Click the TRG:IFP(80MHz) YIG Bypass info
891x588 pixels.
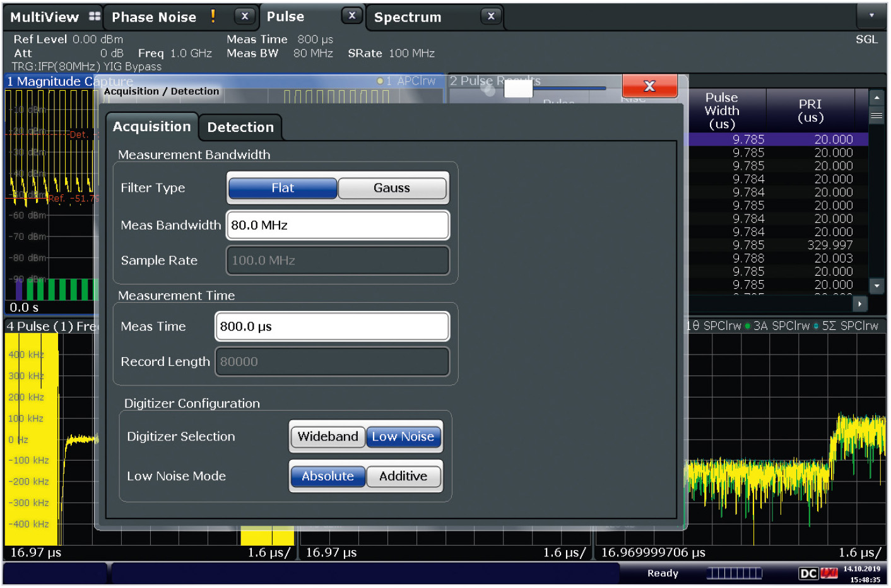[x=86, y=67]
